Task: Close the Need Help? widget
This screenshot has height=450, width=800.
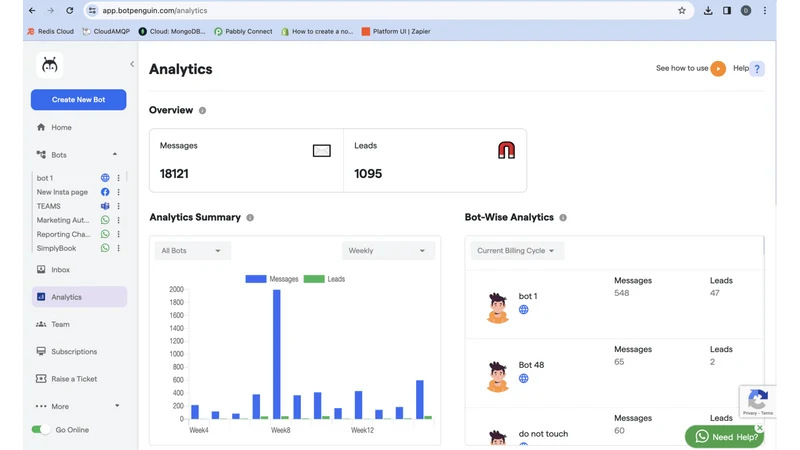Action: (760, 428)
